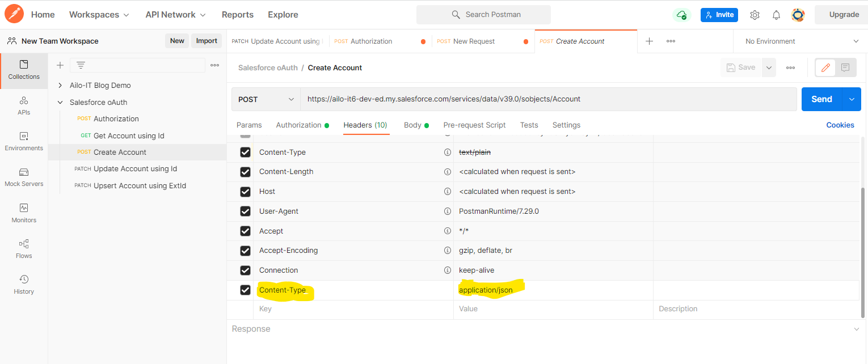Show info for User-Agent header

click(448, 211)
